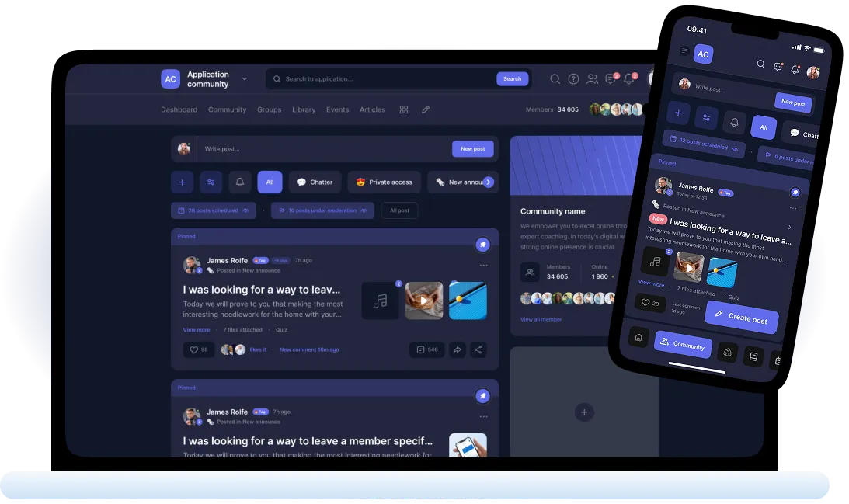Screen dimensions: 849x504
Task: Open the hamburger menu on the phone header
Action: (x=684, y=50)
